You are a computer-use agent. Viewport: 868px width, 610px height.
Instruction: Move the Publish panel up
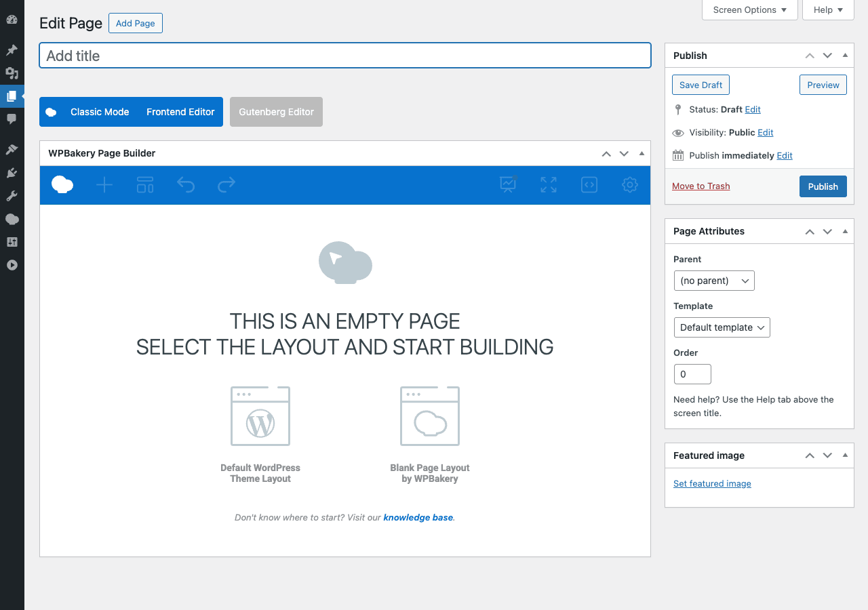[x=810, y=56]
